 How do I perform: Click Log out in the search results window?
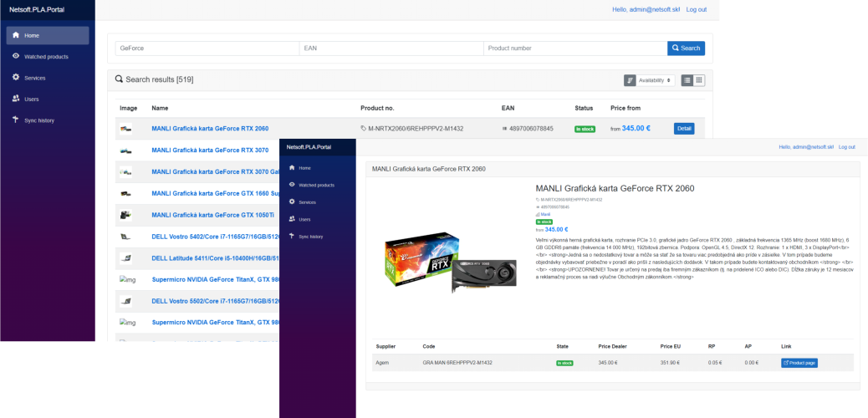(x=696, y=9)
